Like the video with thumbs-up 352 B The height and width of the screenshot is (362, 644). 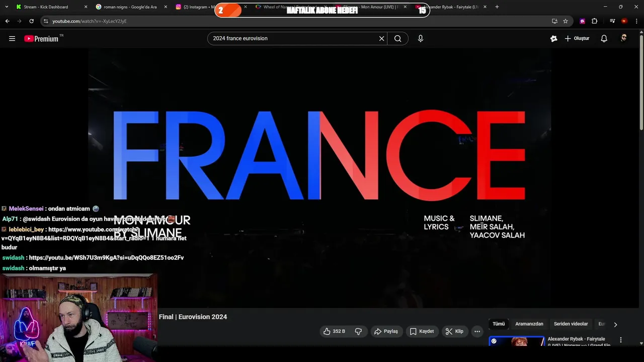click(x=334, y=331)
